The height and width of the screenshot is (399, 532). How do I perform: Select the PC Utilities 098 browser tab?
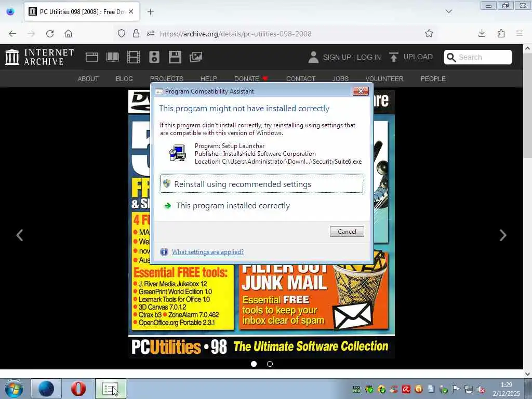click(82, 12)
